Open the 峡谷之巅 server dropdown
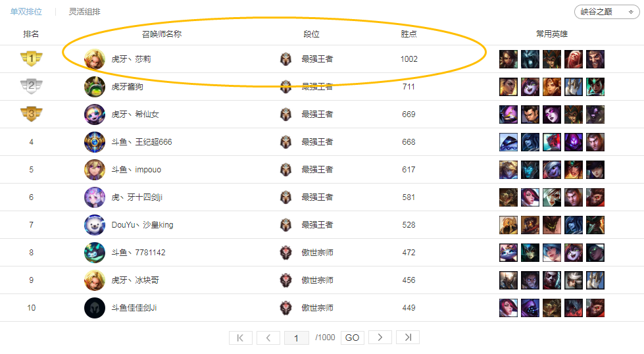Image resolution: width=644 pixels, height=354 pixels. [x=607, y=12]
